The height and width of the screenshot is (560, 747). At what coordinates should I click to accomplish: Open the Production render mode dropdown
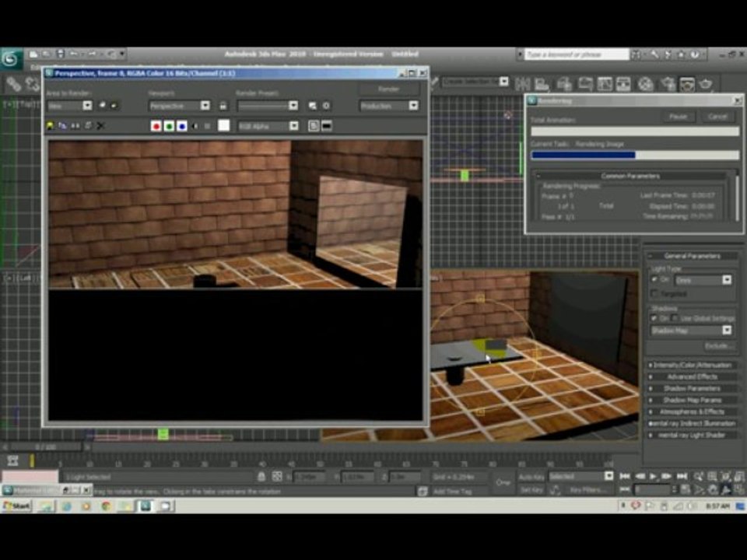[x=389, y=106]
